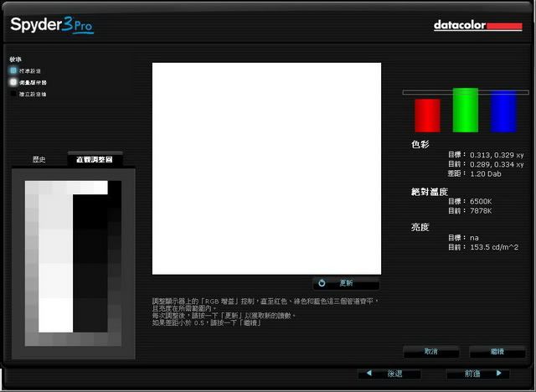The image size is (536, 392).
Task: Click the 6500K target temperature
Action: [x=481, y=201]
